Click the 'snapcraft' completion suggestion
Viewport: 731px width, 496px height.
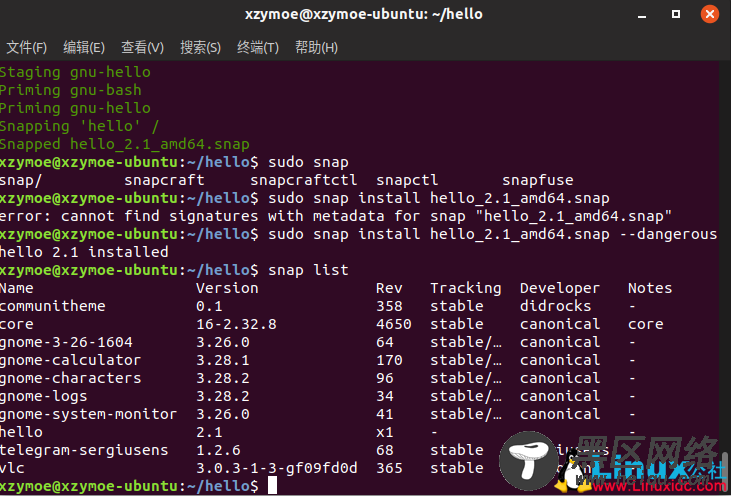(x=164, y=180)
